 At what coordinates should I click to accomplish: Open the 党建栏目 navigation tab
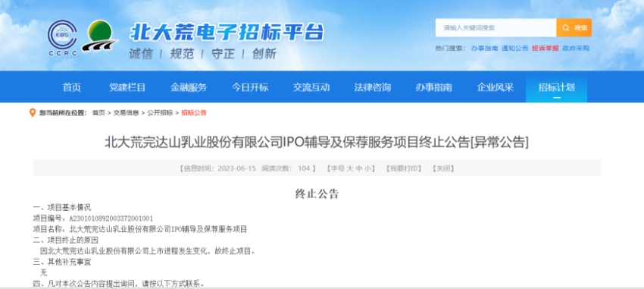click(127, 87)
